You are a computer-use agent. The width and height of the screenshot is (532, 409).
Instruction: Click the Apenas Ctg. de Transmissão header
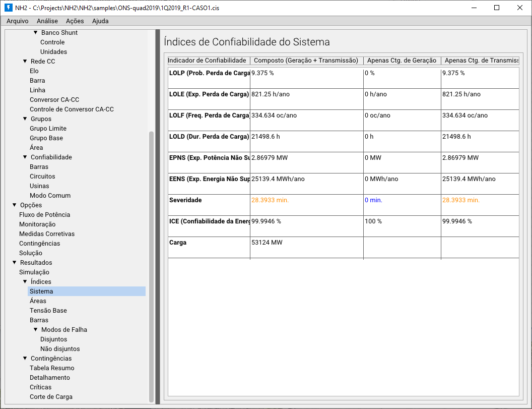point(480,61)
